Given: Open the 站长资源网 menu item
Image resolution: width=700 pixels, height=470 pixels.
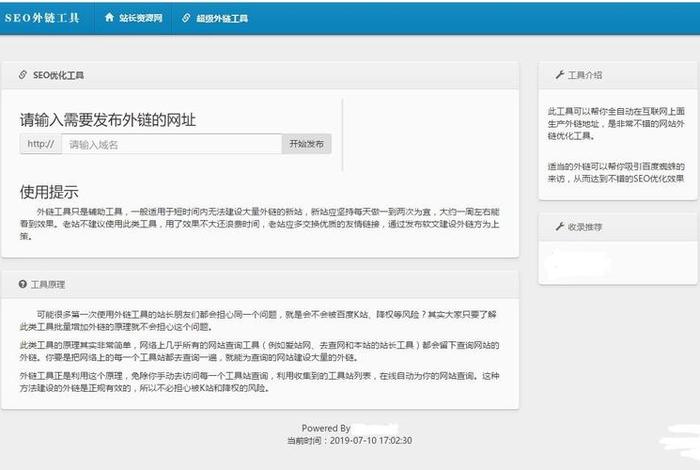Looking at the screenshot, I should 141,18.
